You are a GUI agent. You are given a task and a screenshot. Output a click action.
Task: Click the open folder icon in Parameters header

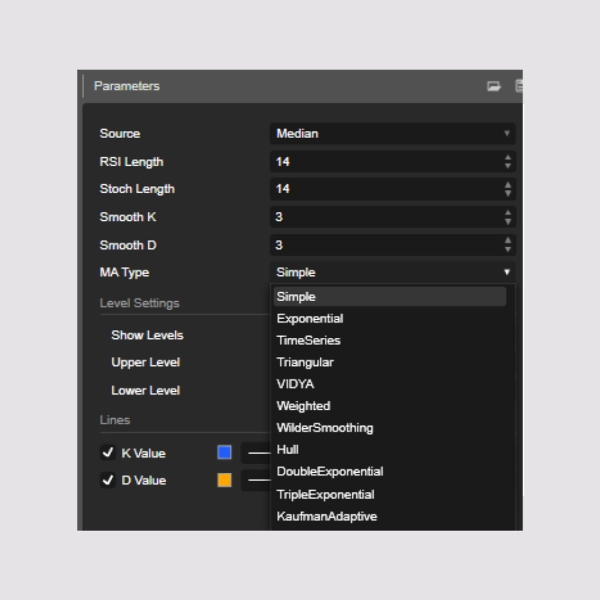(x=493, y=87)
